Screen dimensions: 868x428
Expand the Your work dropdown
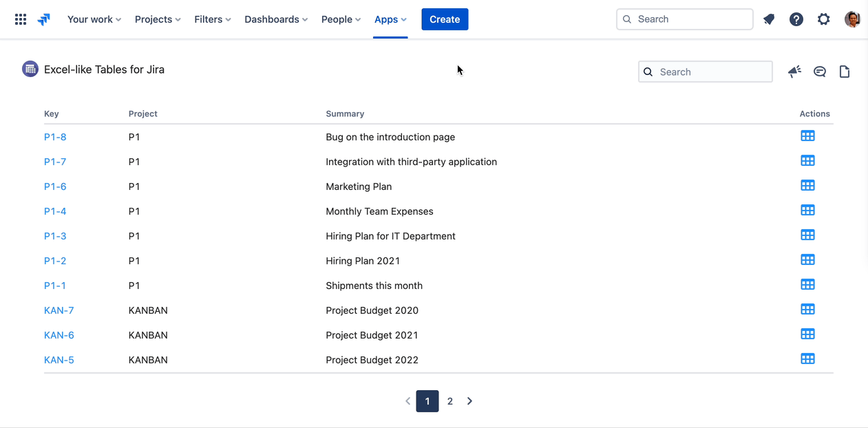(94, 19)
